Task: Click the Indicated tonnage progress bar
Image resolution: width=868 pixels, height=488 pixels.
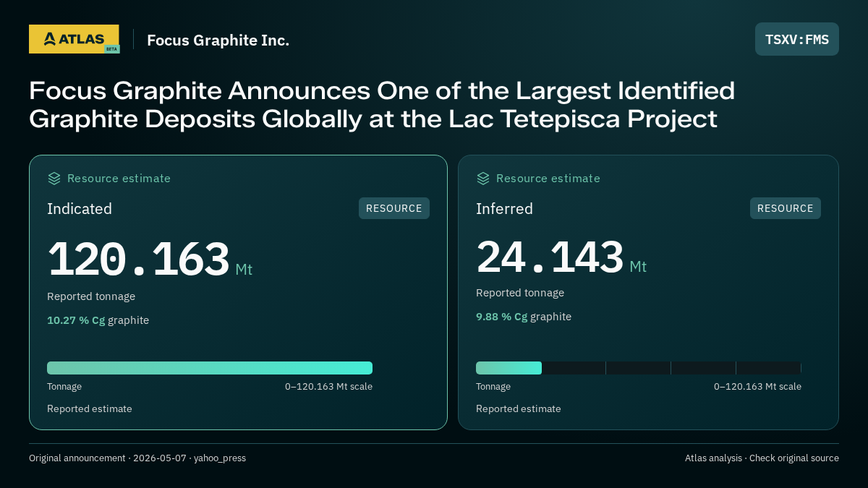Action: point(210,368)
